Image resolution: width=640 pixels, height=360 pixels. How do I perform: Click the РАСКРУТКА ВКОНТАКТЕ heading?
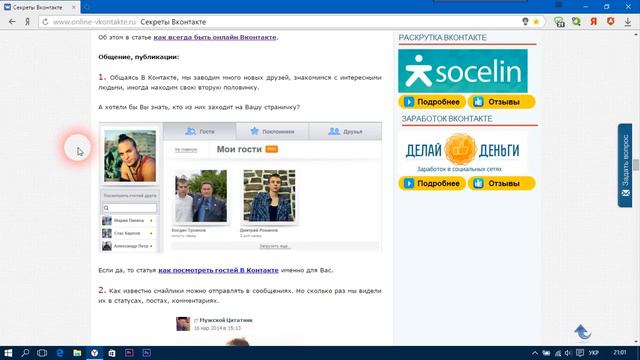point(442,38)
